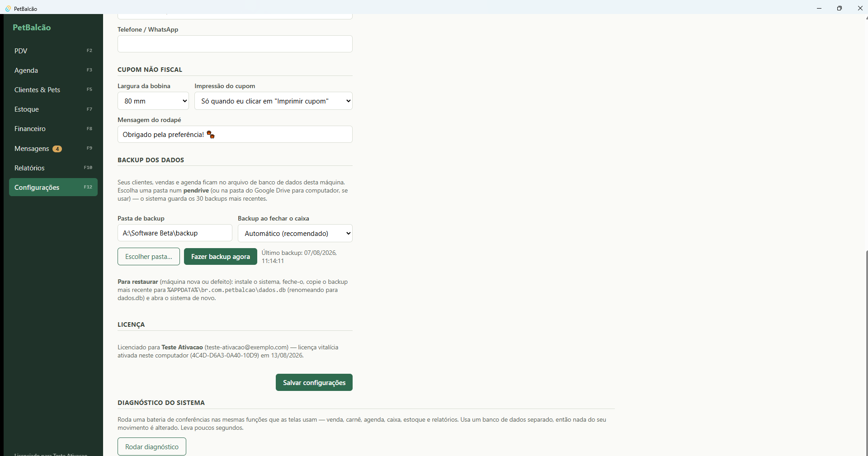Image resolution: width=868 pixels, height=456 pixels.
Task: Click the PetBalcão app icon in title bar
Action: pos(8,9)
